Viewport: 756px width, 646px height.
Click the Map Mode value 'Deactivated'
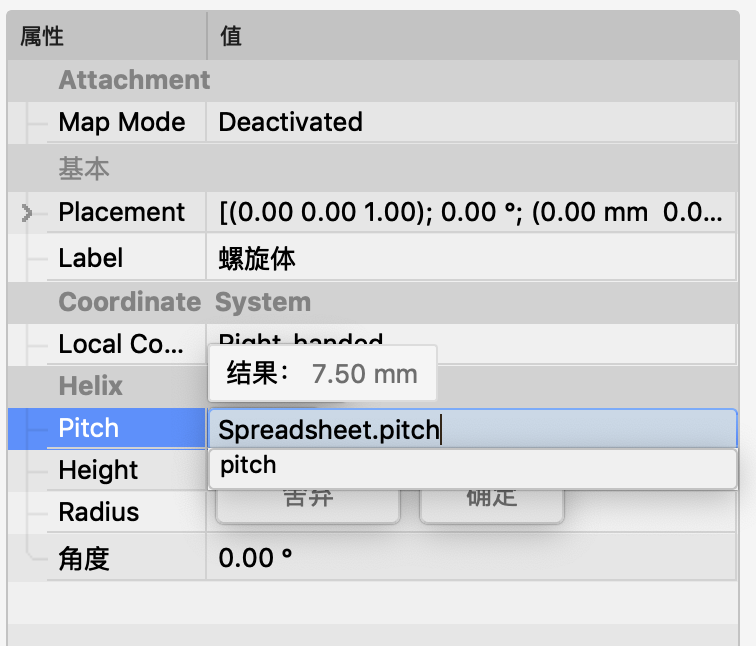coord(291,122)
